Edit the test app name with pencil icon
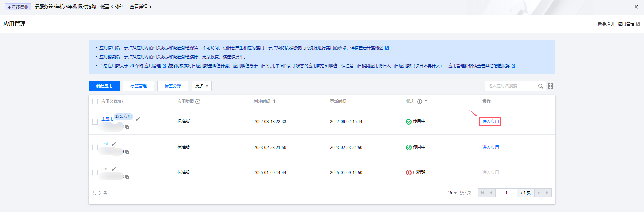 [x=114, y=144]
